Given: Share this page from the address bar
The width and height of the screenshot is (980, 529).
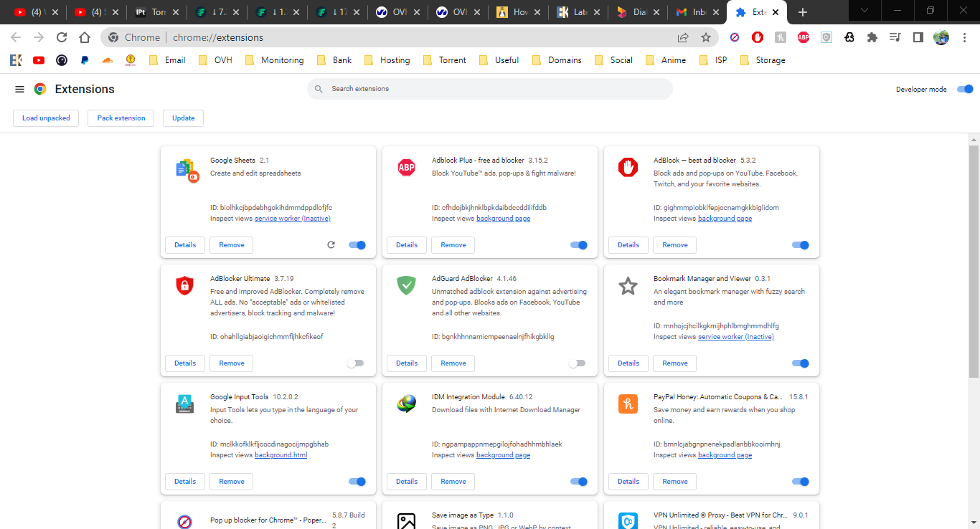Looking at the screenshot, I should click(683, 37).
